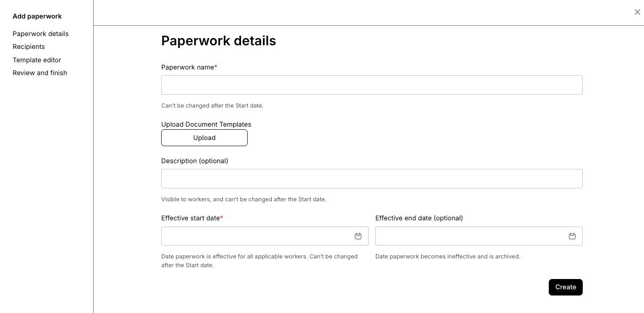Click the Paperwork details page heading
644x313 pixels.
tap(218, 41)
